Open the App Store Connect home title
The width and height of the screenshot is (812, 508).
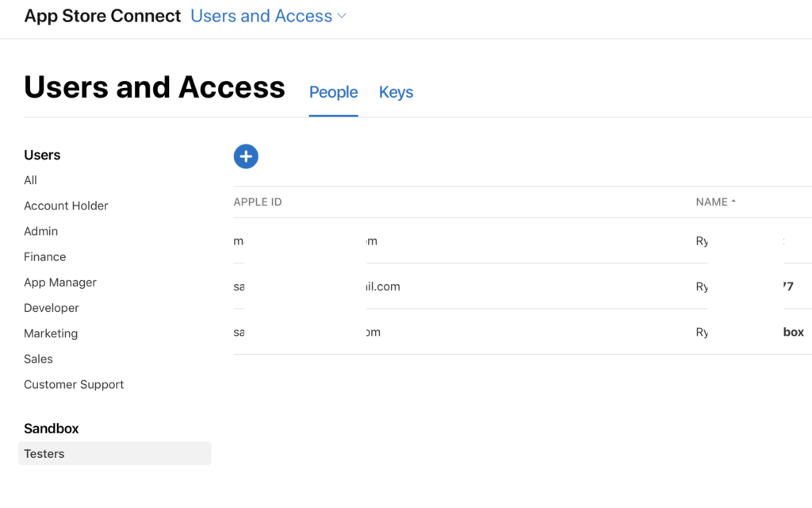(102, 16)
